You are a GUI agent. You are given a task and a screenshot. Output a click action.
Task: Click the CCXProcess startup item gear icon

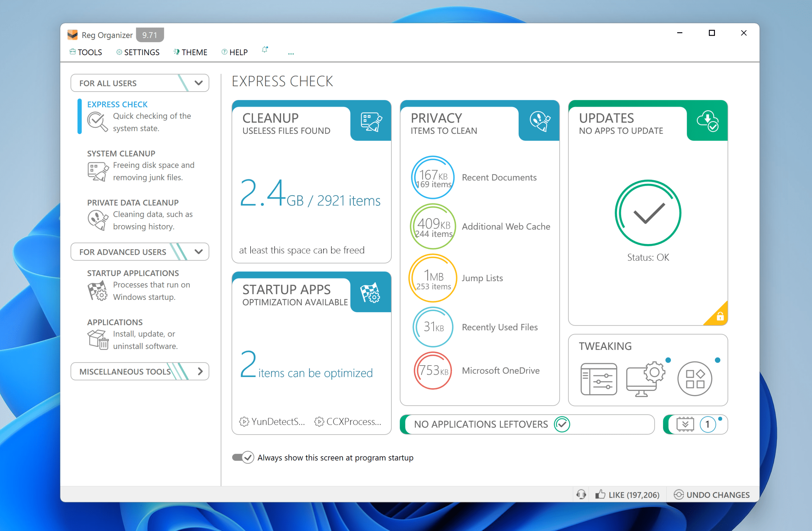319,422
